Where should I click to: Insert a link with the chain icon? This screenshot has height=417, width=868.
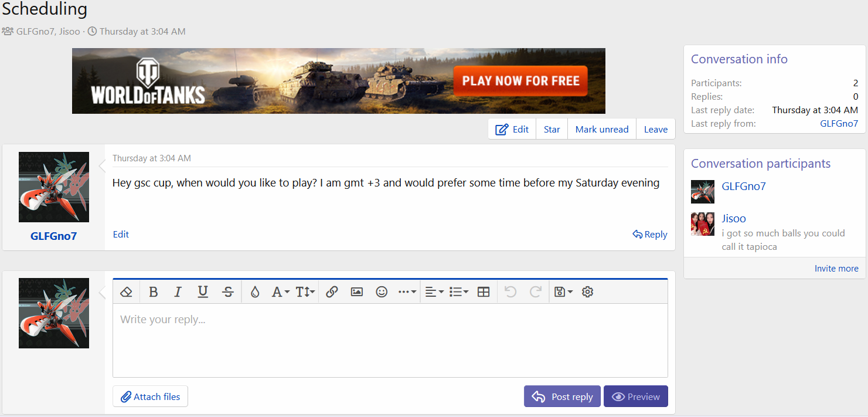(332, 291)
